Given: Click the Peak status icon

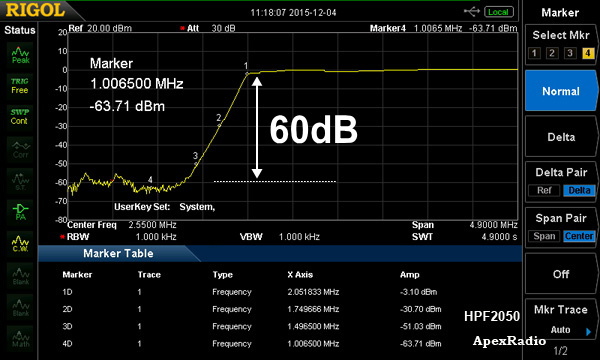Looking at the screenshot, I should [20, 55].
